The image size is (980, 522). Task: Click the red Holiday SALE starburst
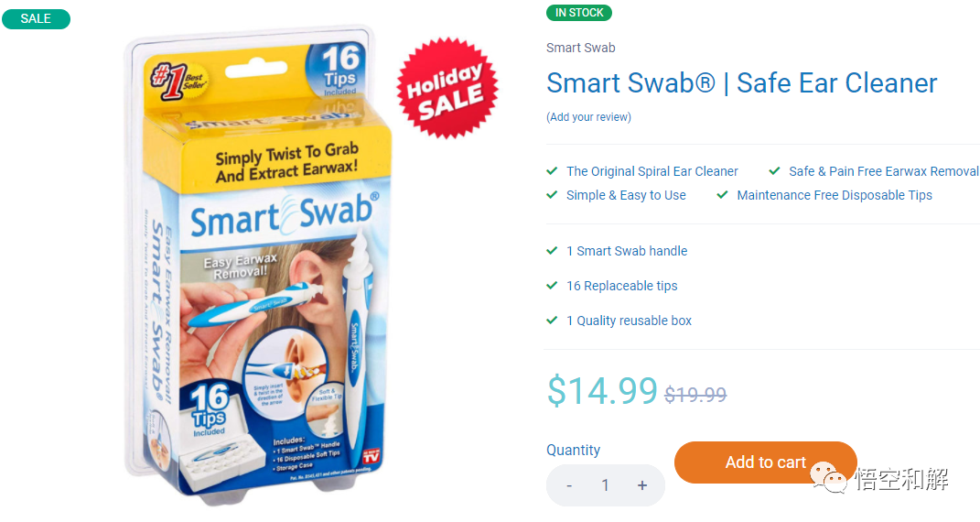447,88
